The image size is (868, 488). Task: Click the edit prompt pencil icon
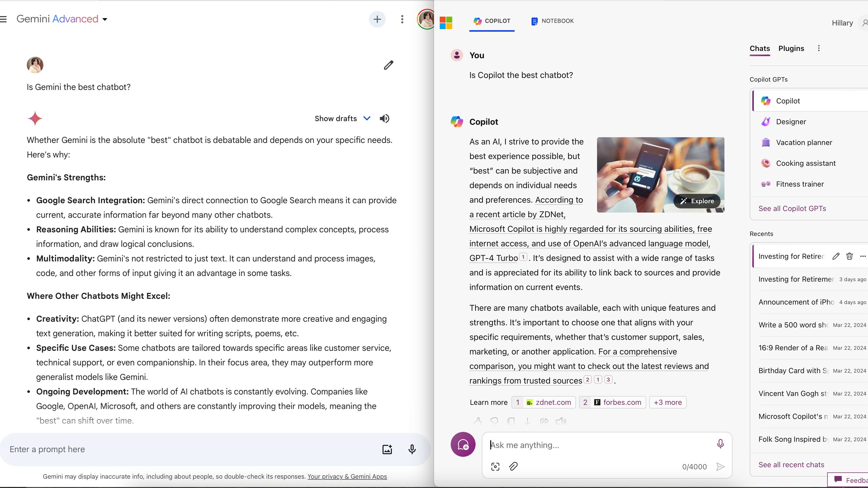[x=388, y=65]
